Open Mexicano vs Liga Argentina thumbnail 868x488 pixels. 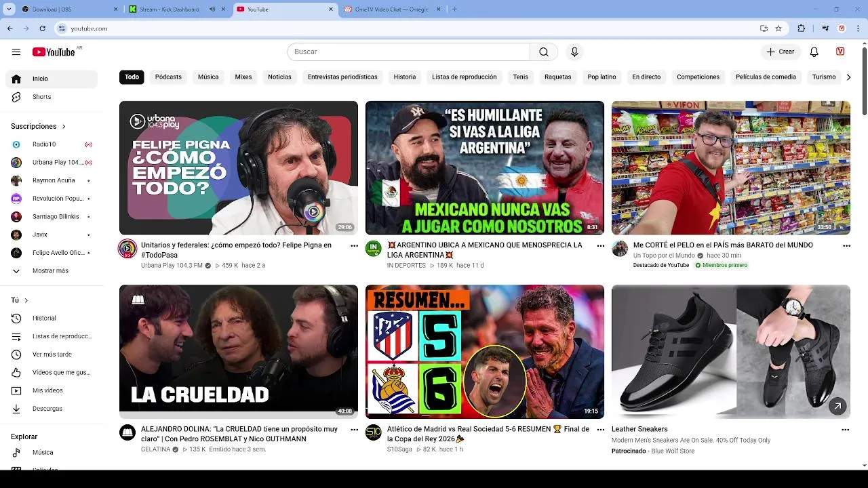(x=485, y=168)
